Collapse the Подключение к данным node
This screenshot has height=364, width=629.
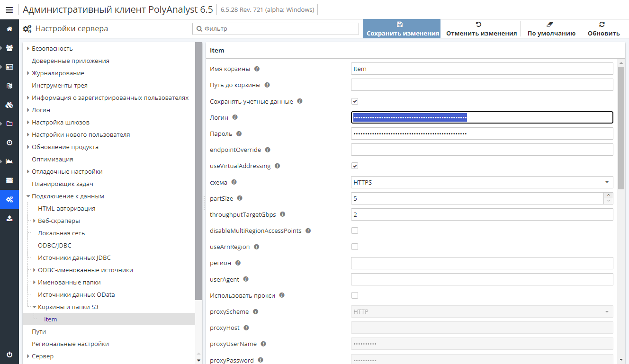tap(28, 196)
